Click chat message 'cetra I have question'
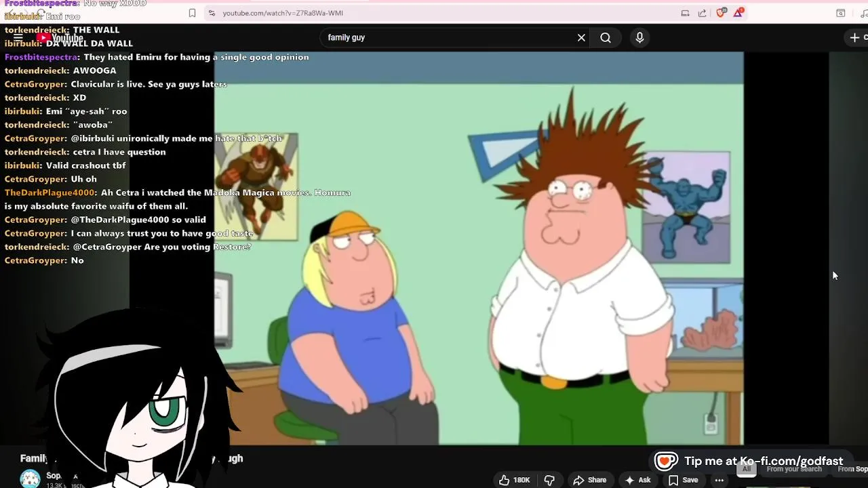Image resolution: width=868 pixels, height=488 pixels. 119,152
